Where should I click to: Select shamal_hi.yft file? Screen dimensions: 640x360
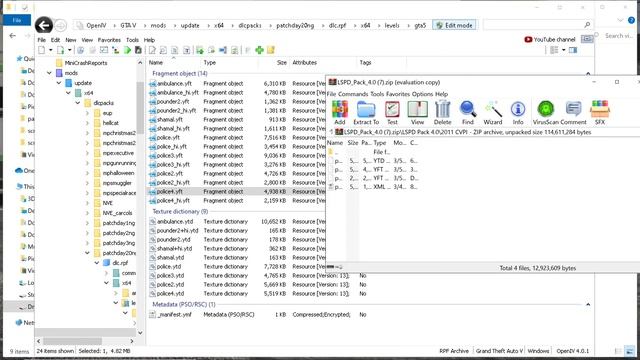point(170,128)
